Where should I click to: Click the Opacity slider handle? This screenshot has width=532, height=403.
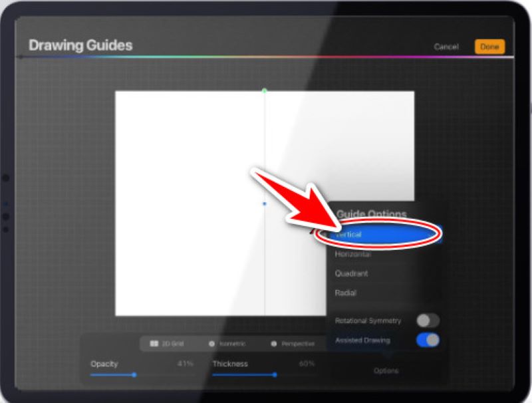(x=134, y=374)
